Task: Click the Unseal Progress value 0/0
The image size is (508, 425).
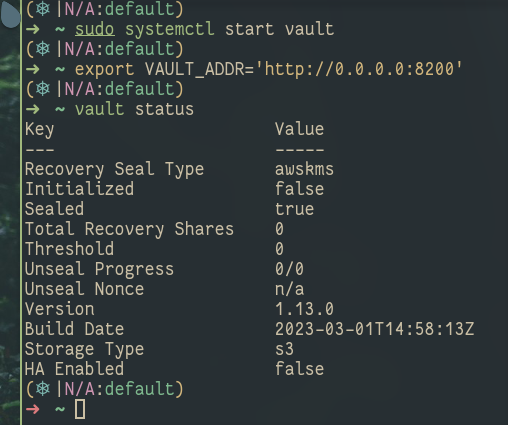Action: click(289, 269)
